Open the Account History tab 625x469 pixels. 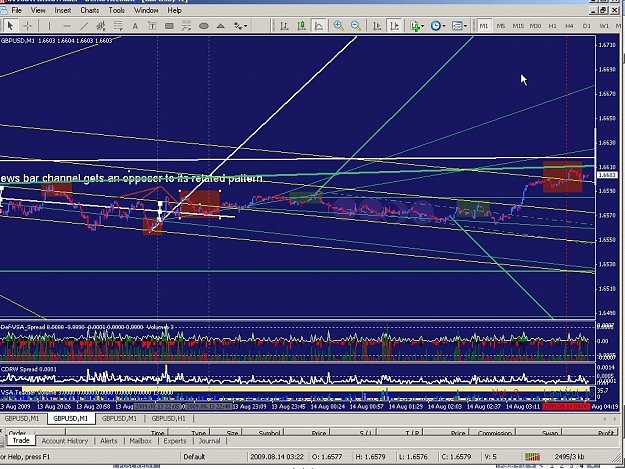(x=65, y=441)
